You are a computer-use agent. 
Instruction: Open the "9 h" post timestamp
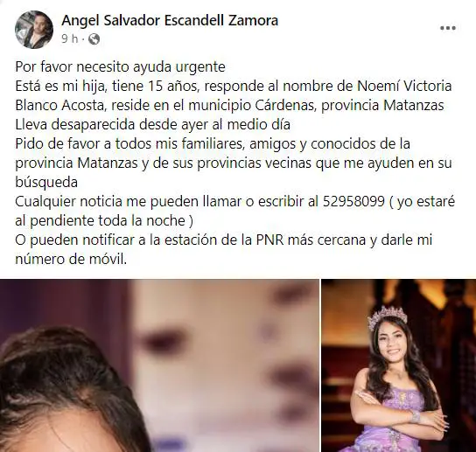(69, 38)
